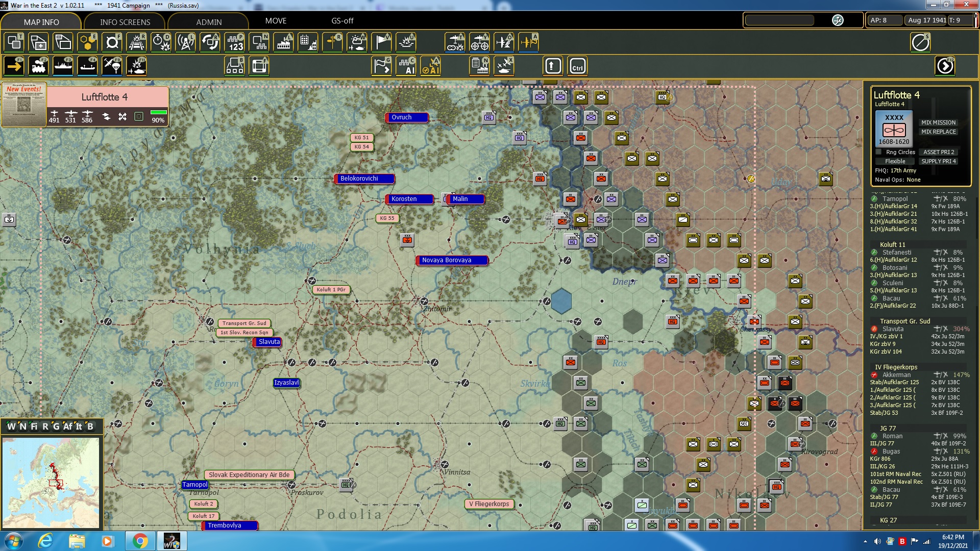Select air recon crosshair icon with Y hotkey

[x=479, y=43]
